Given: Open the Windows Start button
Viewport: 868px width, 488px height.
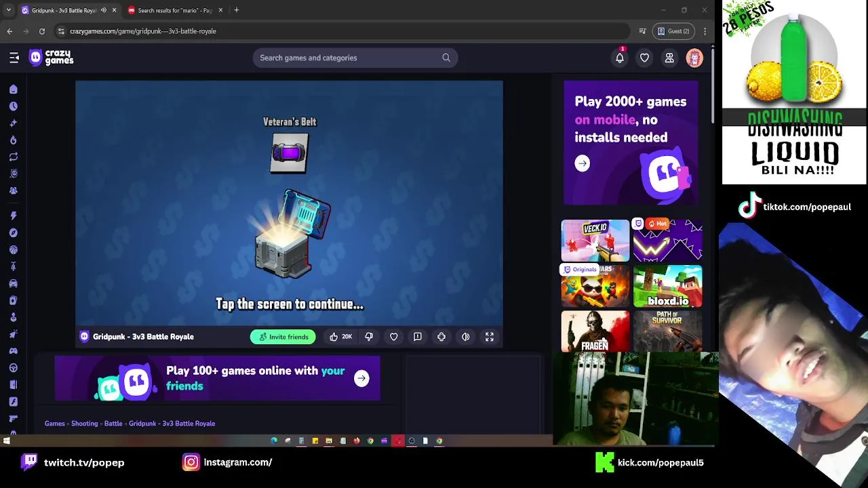Looking at the screenshot, I should (6, 441).
